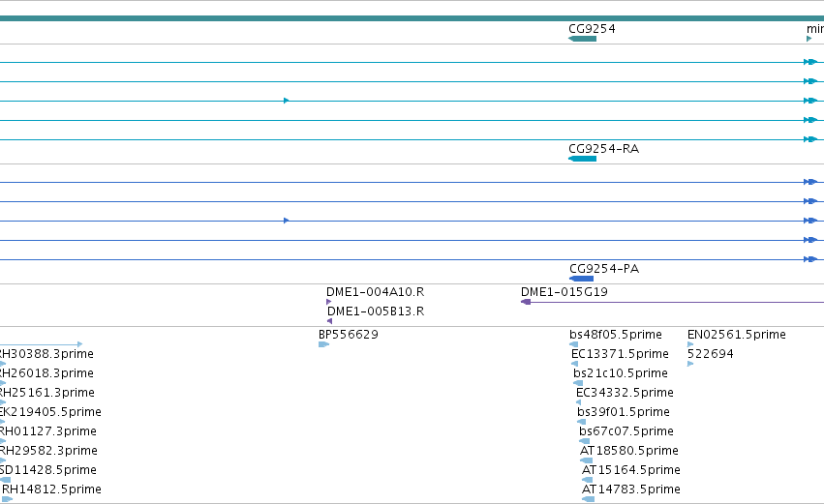Select the EN02561.5prime EST label
Viewport: 824px width, 504px height.
pyautogui.click(x=737, y=335)
